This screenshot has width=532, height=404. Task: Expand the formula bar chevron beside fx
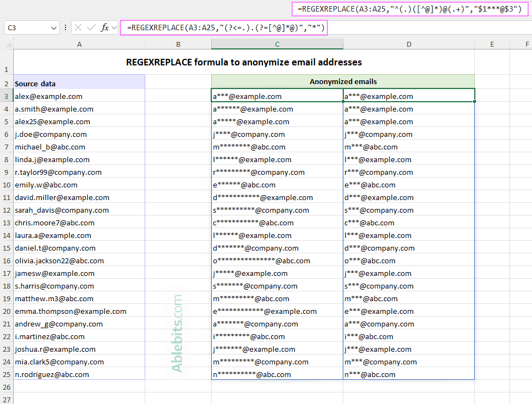[x=114, y=27]
